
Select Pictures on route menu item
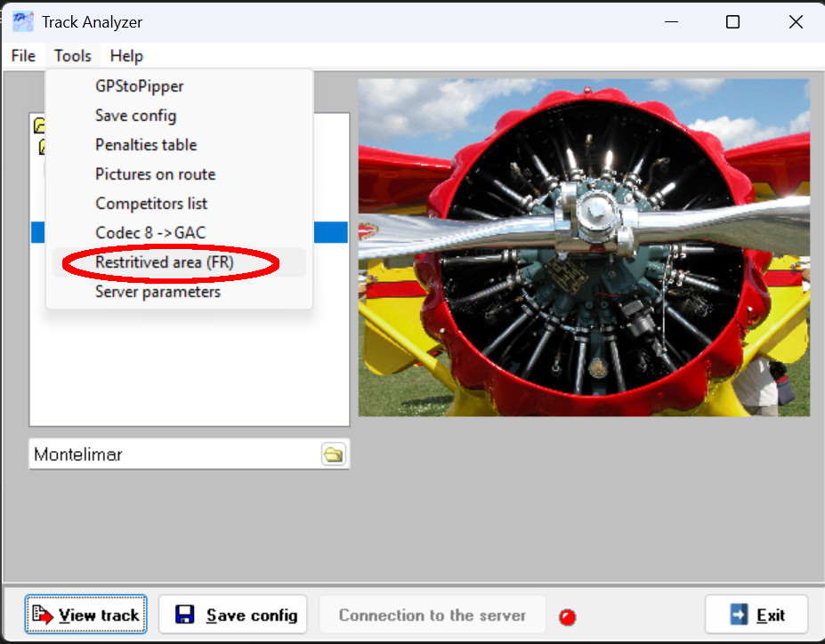pyautogui.click(x=155, y=174)
